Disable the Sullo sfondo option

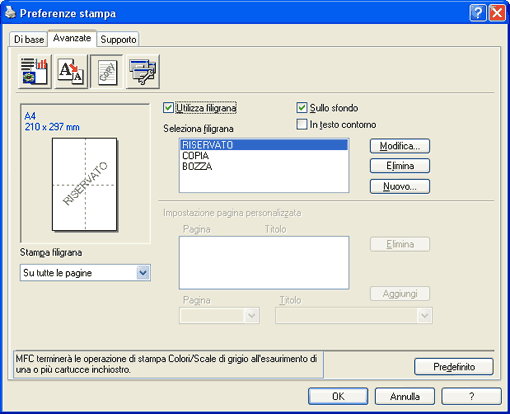[x=302, y=108]
